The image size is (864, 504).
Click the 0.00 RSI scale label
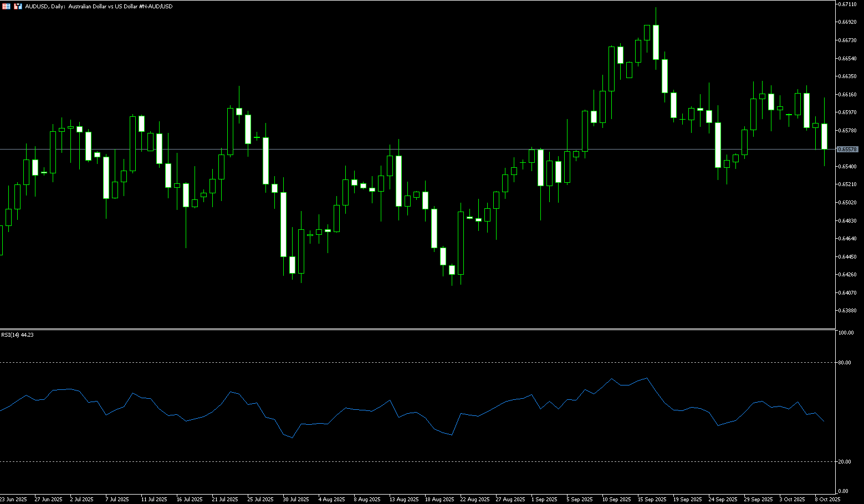[844, 491]
